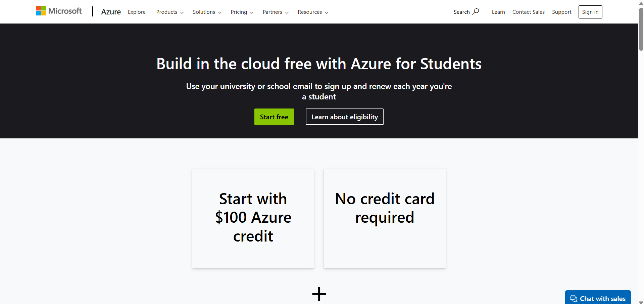Screen dimensions: 644x304
Task: Open the Explore menu item
Action: click(x=137, y=12)
